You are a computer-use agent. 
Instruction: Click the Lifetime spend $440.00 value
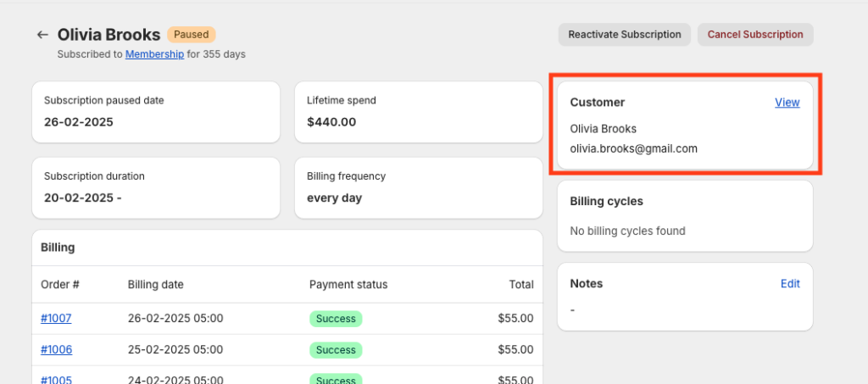point(331,122)
